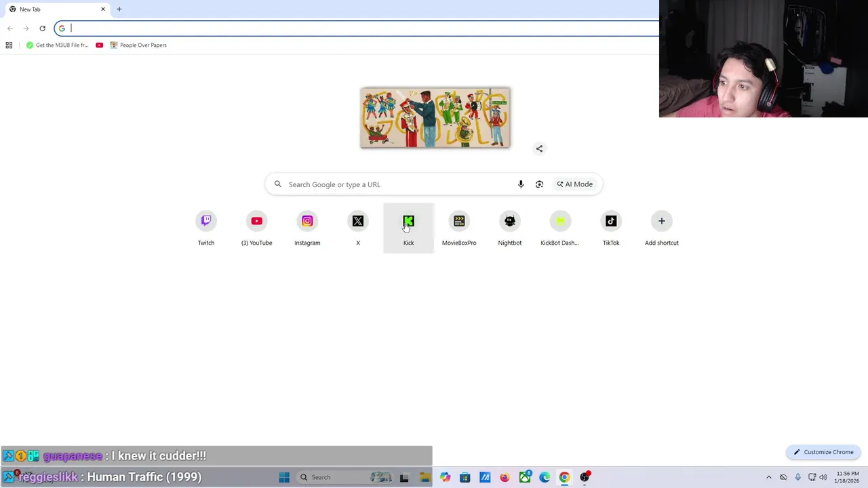Click Add shortcut plus tile

click(x=662, y=228)
